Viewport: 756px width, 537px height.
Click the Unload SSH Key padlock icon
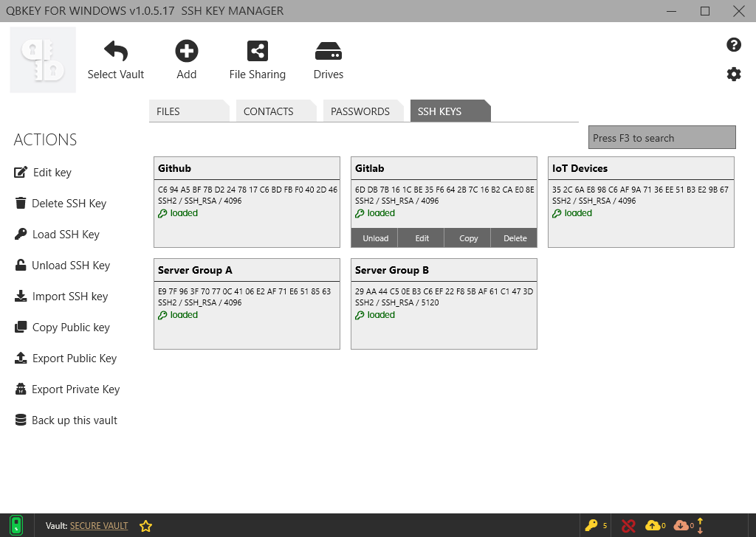click(x=21, y=265)
